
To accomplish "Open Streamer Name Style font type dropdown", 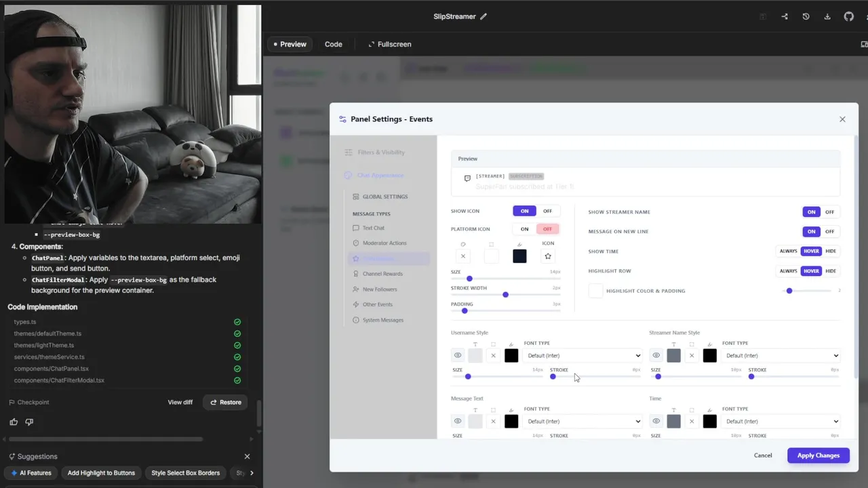I will click(x=781, y=355).
